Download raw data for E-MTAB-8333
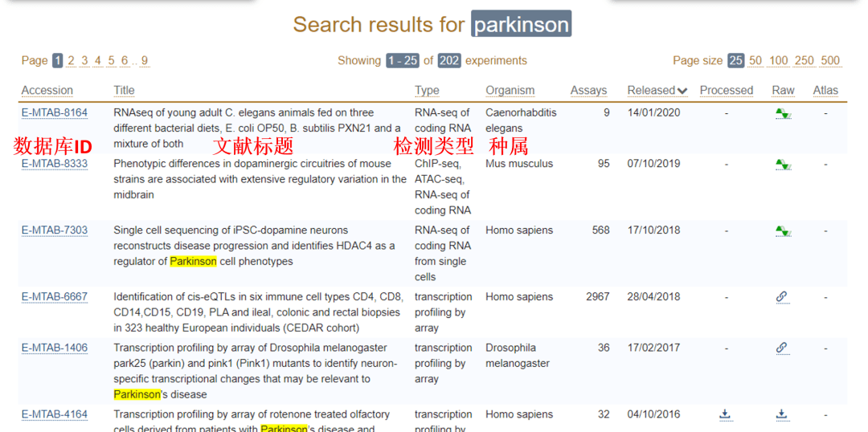 pos(784,165)
